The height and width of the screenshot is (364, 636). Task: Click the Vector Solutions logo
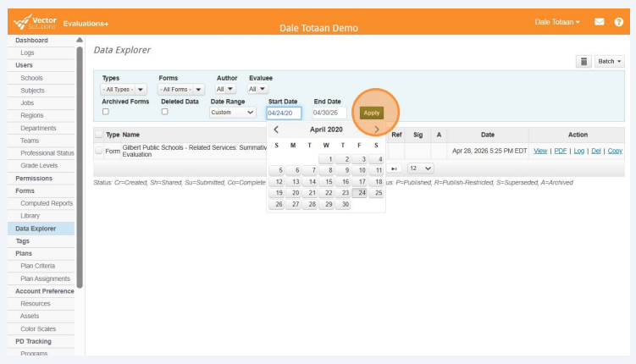click(36, 22)
